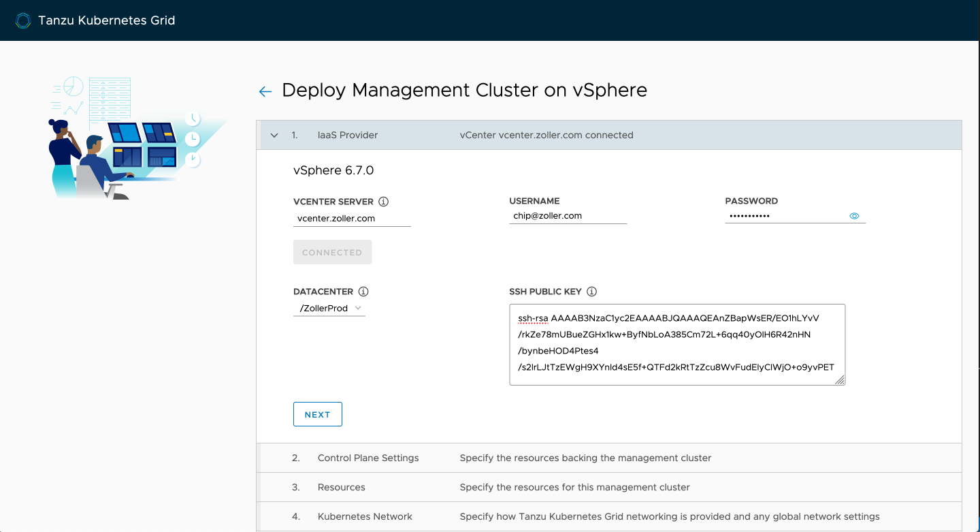This screenshot has height=532, width=980.
Task: Click the info icon next to VCENTER SERVER
Action: coord(383,202)
